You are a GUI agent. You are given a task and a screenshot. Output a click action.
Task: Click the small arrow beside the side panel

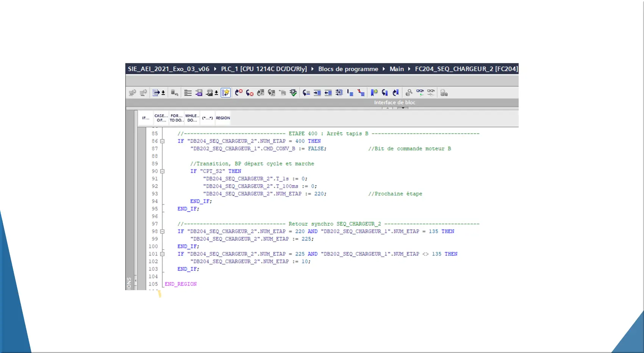click(136, 281)
